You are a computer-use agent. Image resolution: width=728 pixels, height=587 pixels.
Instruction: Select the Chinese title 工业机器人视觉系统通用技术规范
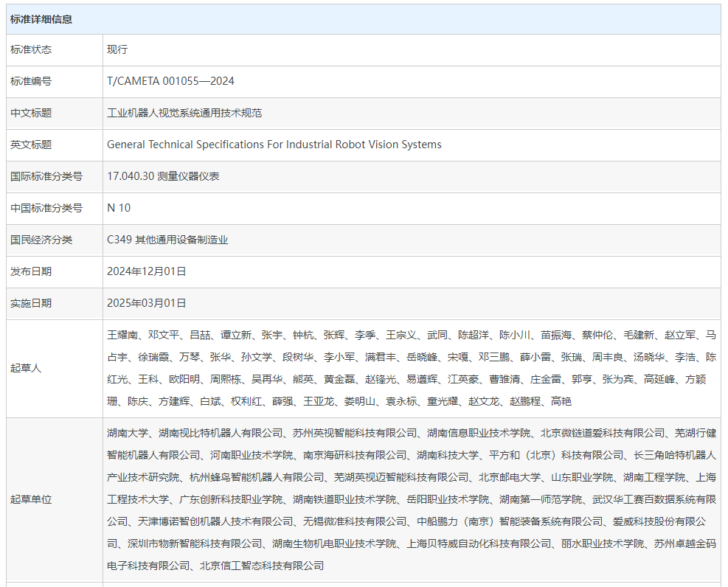[x=184, y=114]
